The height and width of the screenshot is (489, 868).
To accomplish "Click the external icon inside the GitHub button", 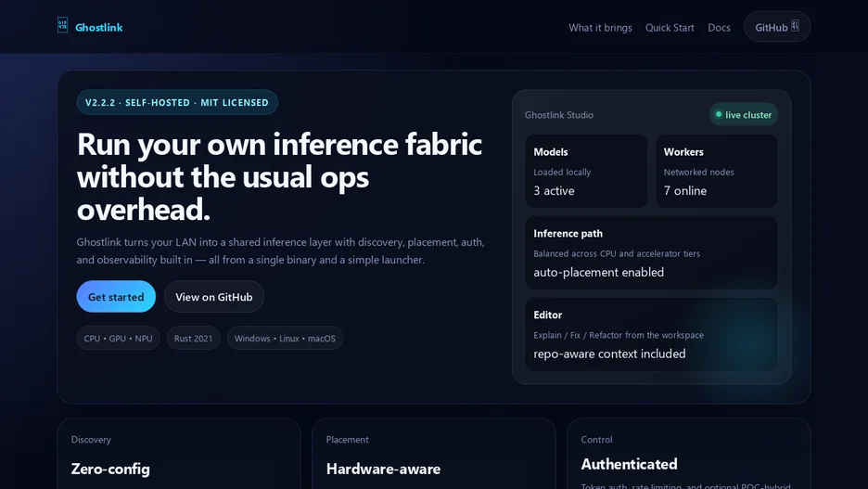I will (x=795, y=25).
